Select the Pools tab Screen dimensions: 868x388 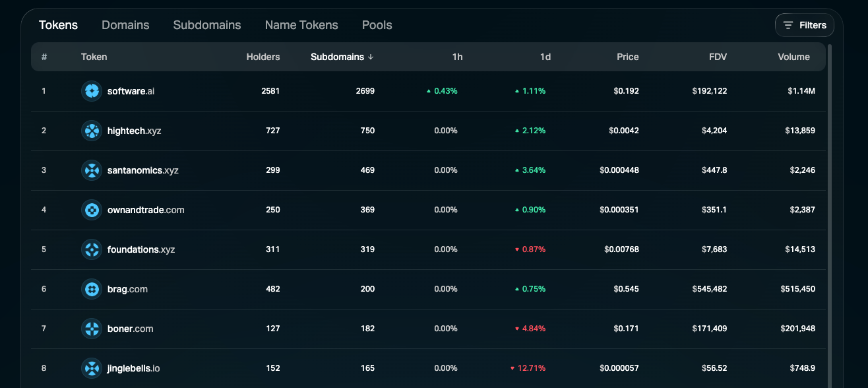pos(377,25)
